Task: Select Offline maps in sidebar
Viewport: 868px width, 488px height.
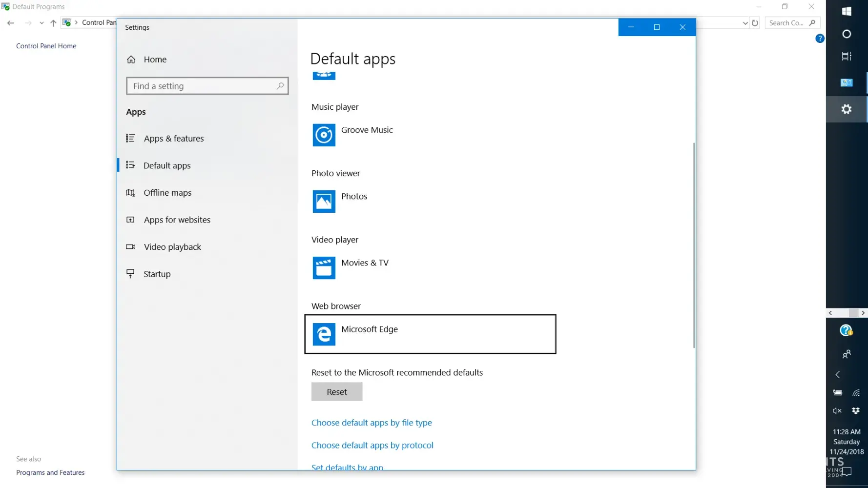Action: [167, 193]
